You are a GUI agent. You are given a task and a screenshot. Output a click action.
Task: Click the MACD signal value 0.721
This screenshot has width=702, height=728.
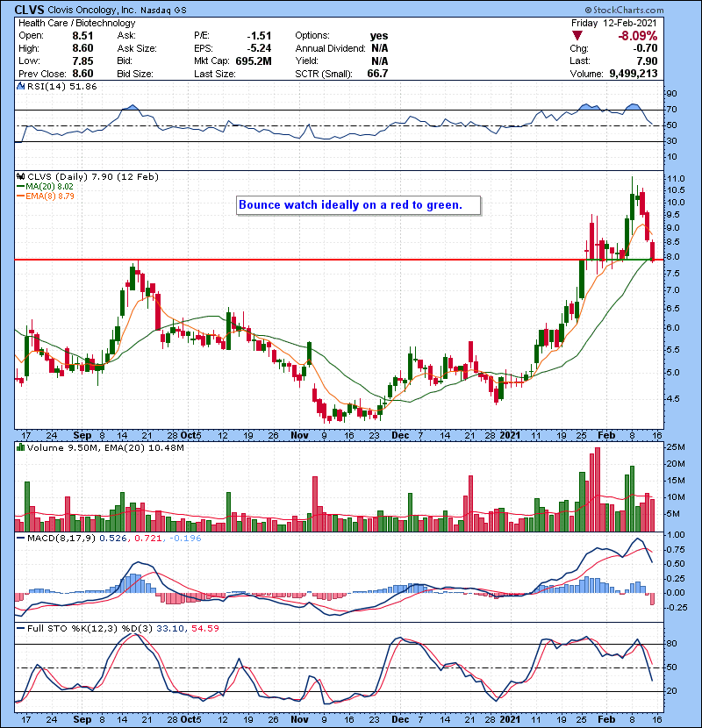147,539
